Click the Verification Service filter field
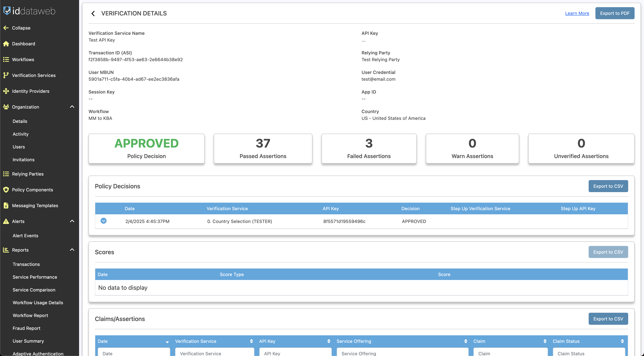The height and width of the screenshot is (356, 644). pyautogui.click(x=214, y=353)
